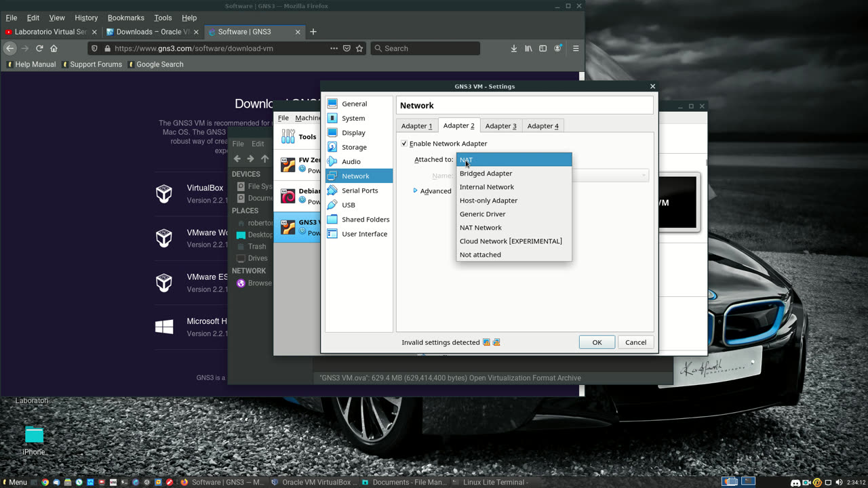The height and width of the screenshot is (488, 868).
Task: Open Google Search bookmark
Action: [155, 64]
